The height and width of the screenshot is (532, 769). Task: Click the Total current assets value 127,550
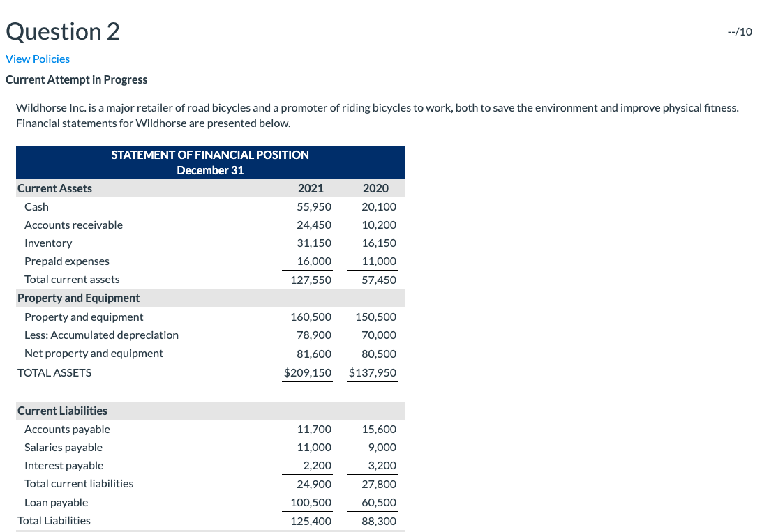(x=312, y=279)
